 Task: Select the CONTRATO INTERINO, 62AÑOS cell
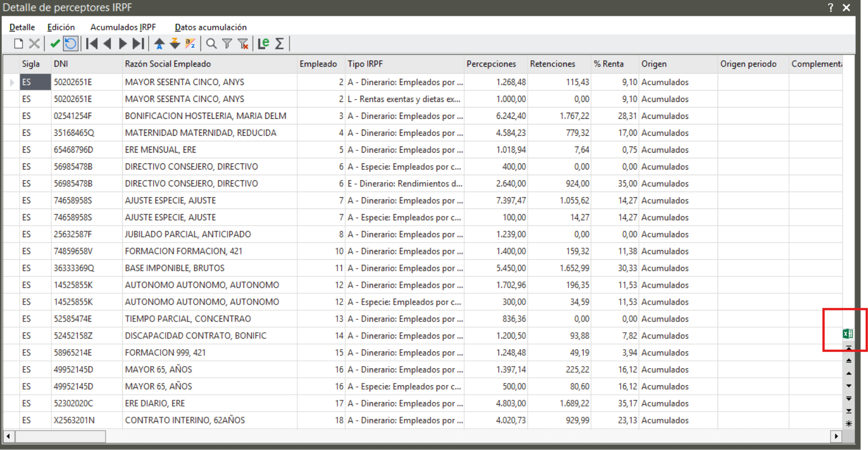(x=210, y=420)
